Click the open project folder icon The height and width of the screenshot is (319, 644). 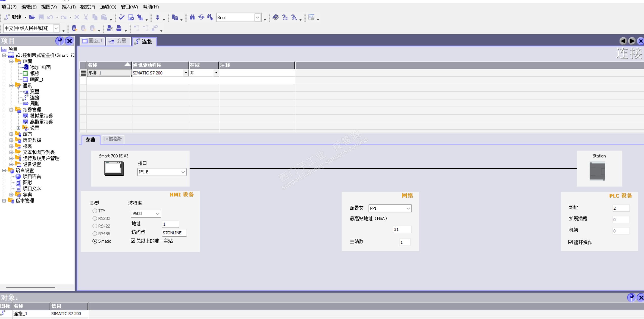point(32,17)
